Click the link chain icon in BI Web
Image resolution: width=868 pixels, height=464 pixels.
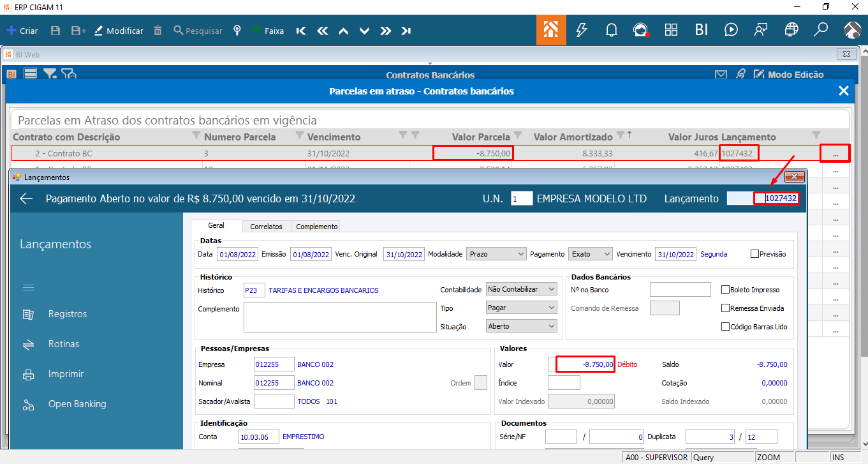(x=740, y=75)
